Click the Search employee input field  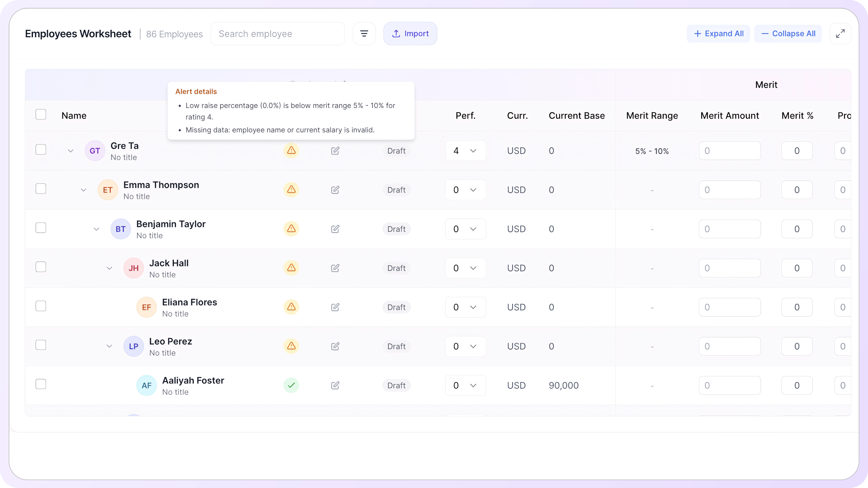277,34
